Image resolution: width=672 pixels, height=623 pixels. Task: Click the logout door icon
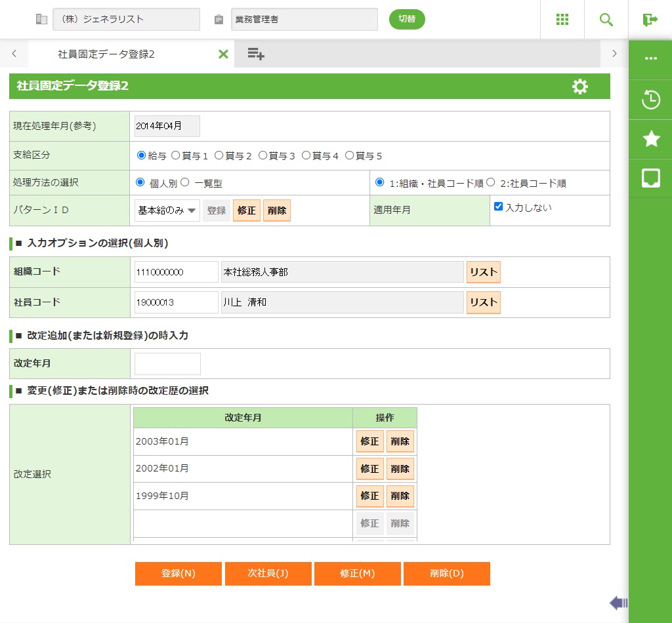[x=650, y=20]
